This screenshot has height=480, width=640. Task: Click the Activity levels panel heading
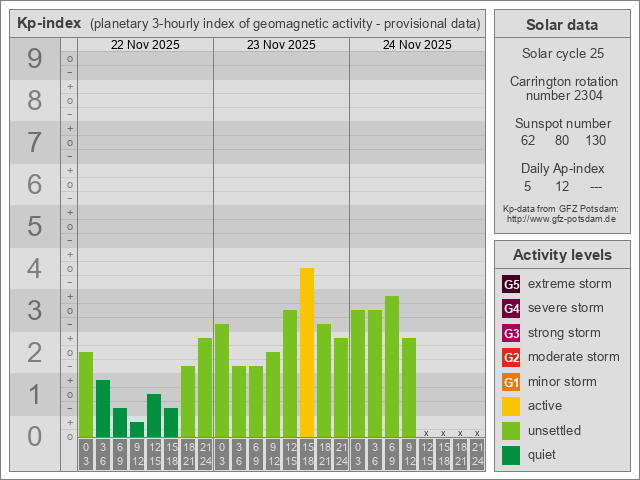point(561,255)
